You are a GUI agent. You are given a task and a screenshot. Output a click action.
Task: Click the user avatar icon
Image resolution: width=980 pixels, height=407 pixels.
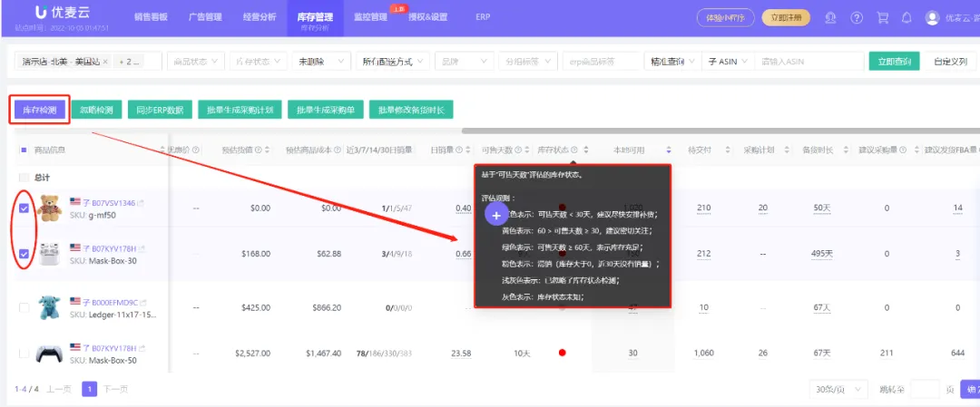tap(932, 17)
